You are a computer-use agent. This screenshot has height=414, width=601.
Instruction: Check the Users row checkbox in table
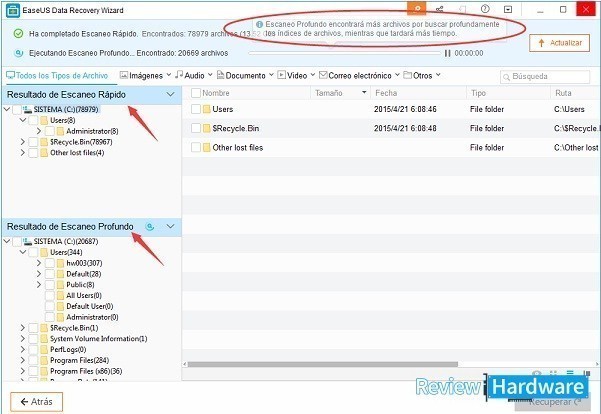tap(196, 109)
